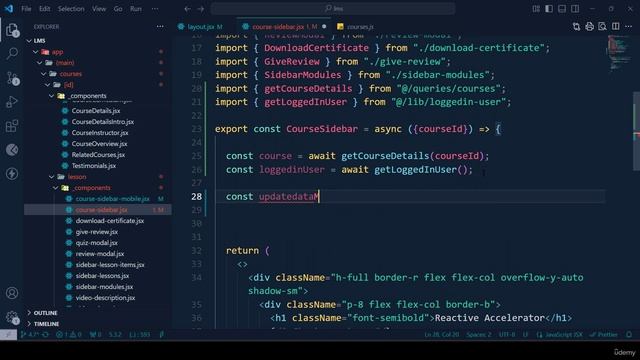The image size is (640, 360).
Task: Click the unsaved dot on course-sidebar.jsx tab
Action: 324,27
